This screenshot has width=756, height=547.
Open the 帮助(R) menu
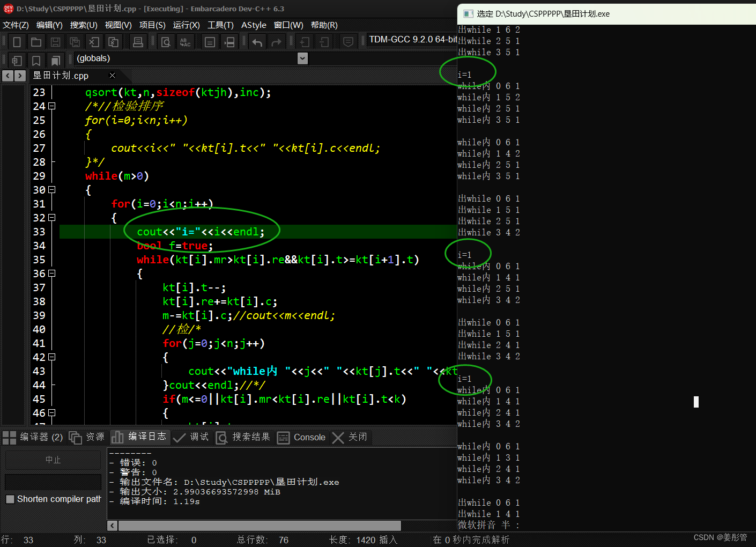click(324, 25)
